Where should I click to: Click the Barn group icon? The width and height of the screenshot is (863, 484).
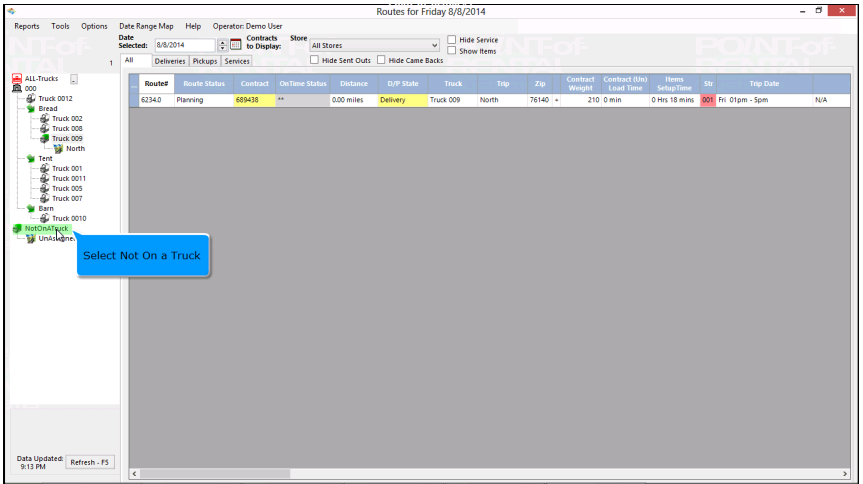[x=30, y=209]
